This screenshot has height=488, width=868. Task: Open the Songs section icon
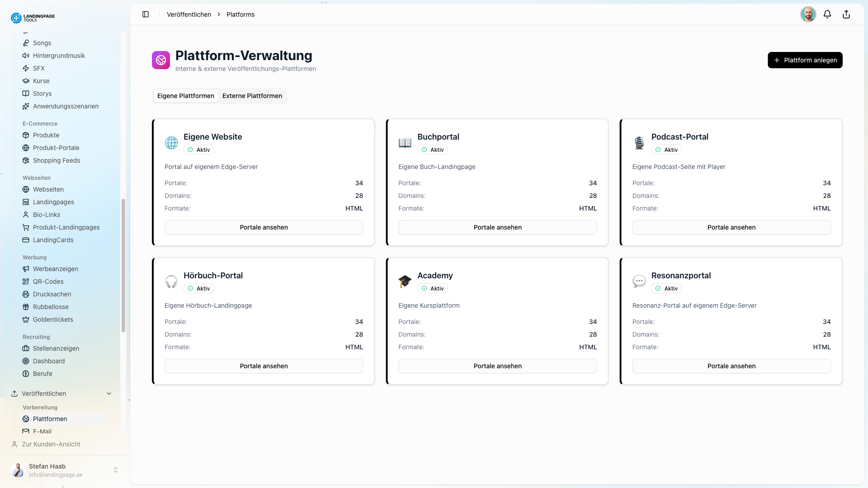pos(26,43)
